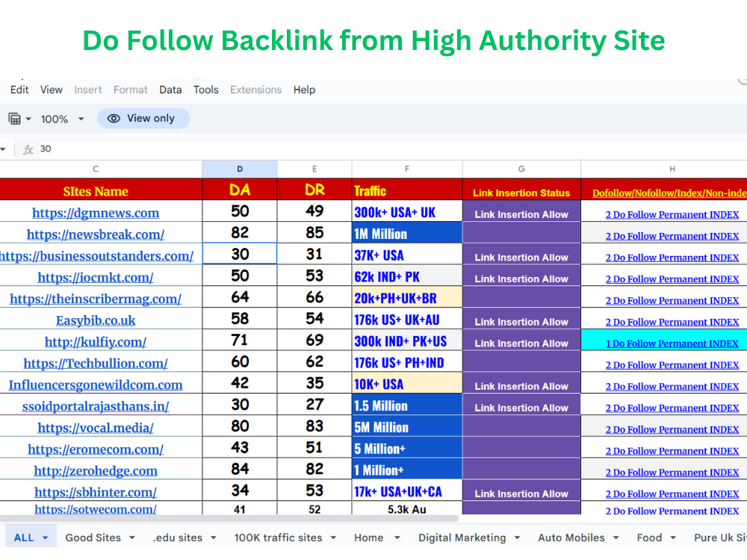Open the Format menu
The width and height of the screenshot is (747, 560).
[130, 90]
